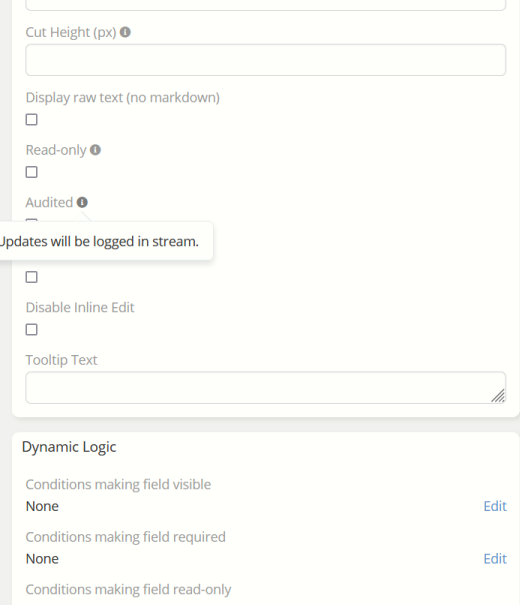Screen dimensions: 520x605
Task: Click the Tooltip Text textarea resize handle
Action: (x=498, y=396)
